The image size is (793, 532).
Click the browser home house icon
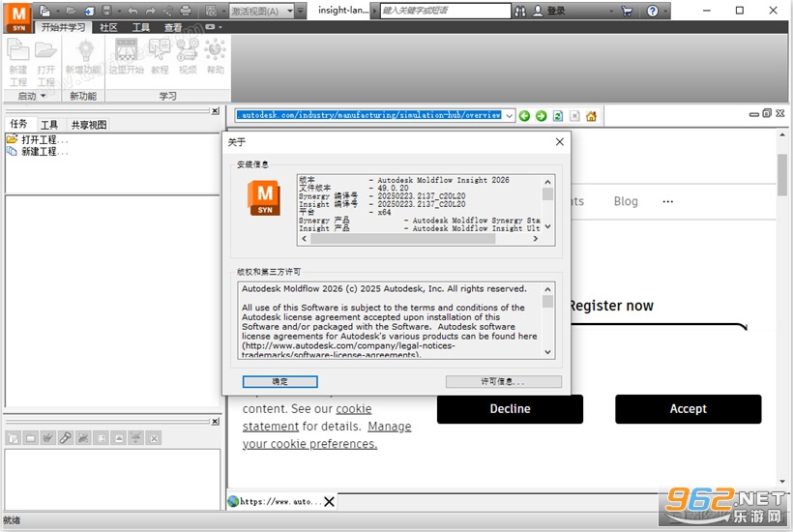pyautogui.click(x=591, y=116)
